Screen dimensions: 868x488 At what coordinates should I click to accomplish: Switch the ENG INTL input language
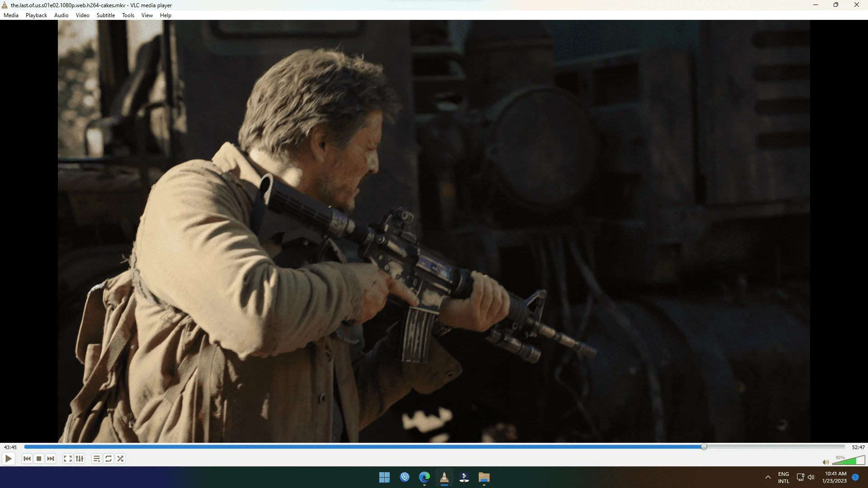783,478
